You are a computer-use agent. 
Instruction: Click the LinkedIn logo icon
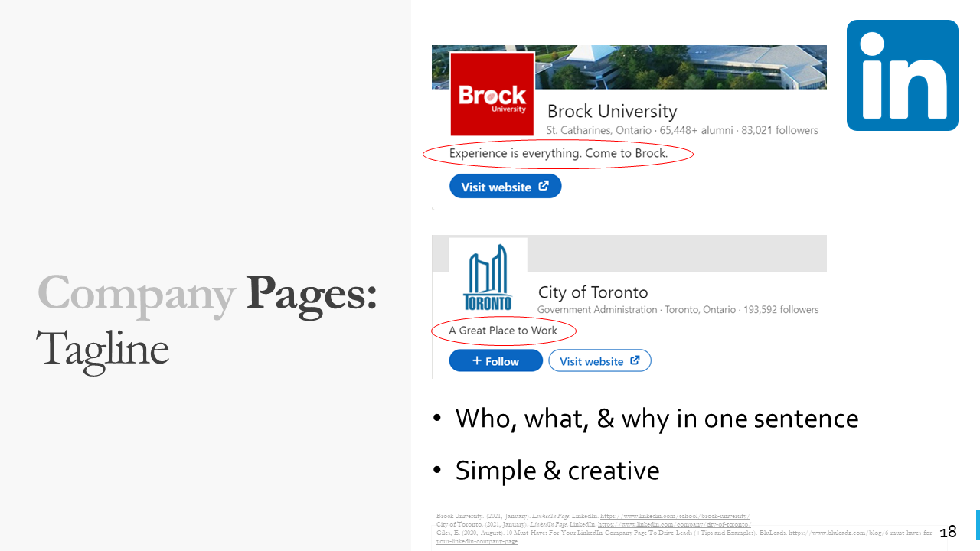pos(902,76)
